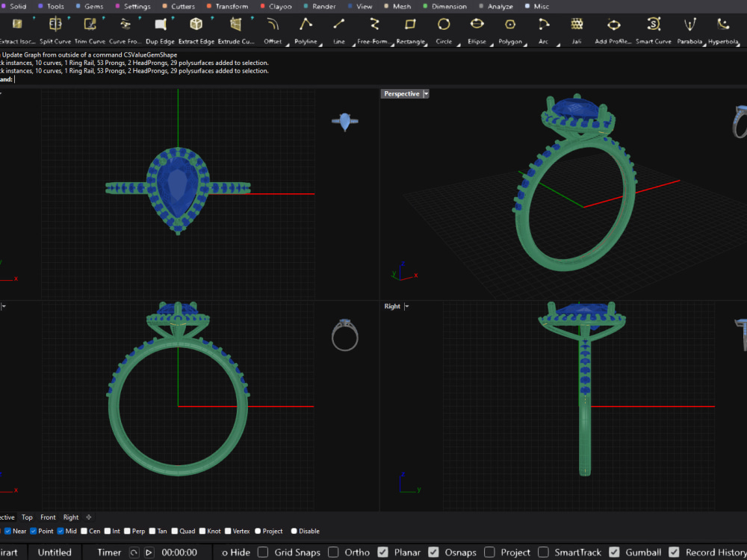
Task: Select the Polyline tool
Action: [306, 30]
